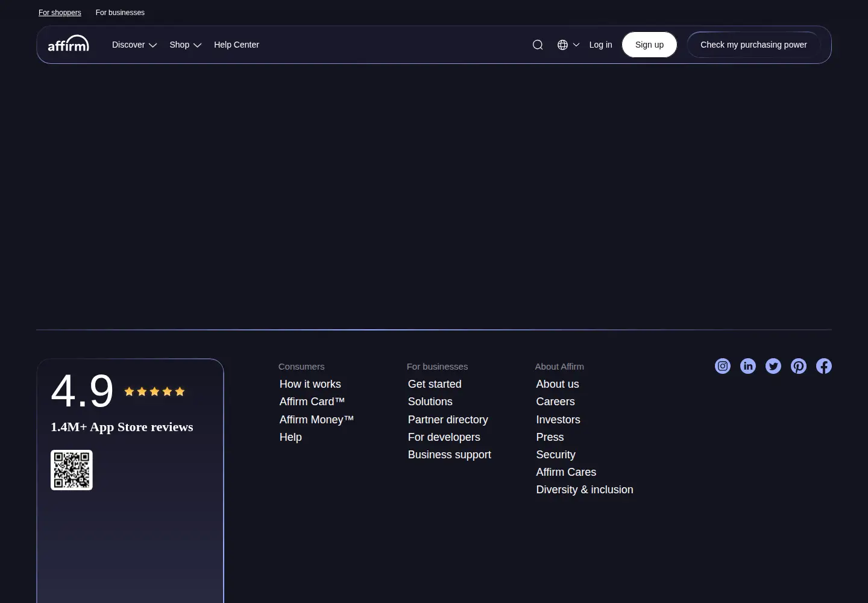Open Affirm's Pinterest profile

(x=799, y=366)
